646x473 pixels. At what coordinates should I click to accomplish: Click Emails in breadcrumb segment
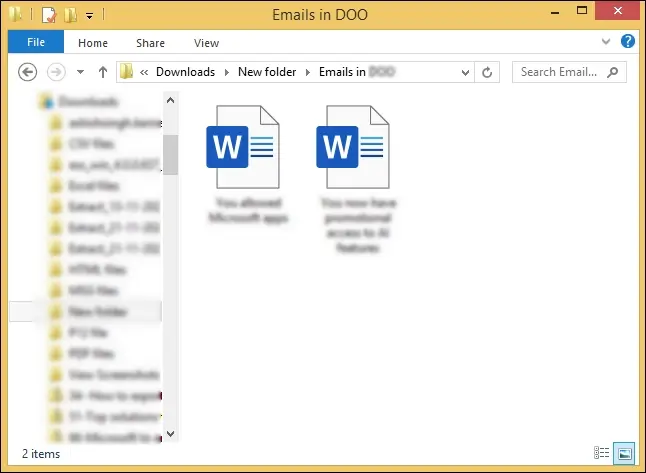357,72
